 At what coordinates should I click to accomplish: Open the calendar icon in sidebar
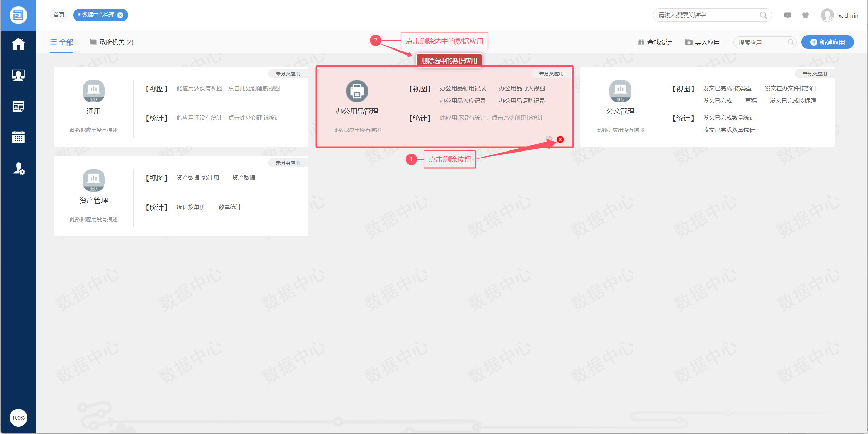pyautogui.click(x=18, y=137)
